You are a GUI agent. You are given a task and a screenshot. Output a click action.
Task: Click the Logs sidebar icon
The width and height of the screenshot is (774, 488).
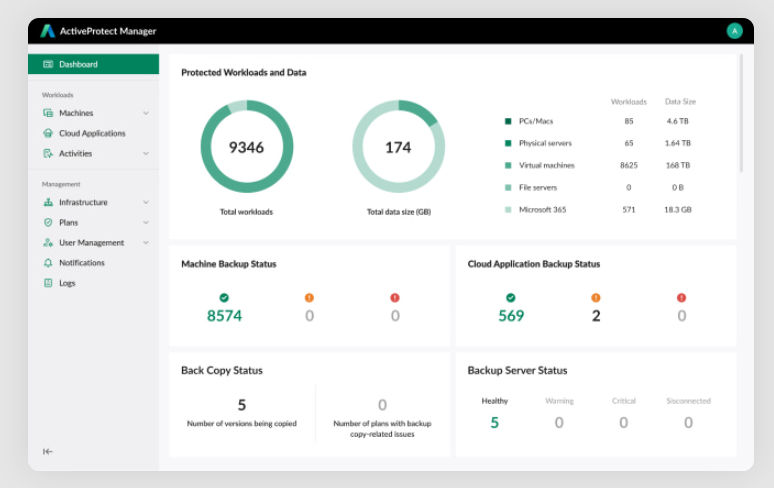pos(48,283)
